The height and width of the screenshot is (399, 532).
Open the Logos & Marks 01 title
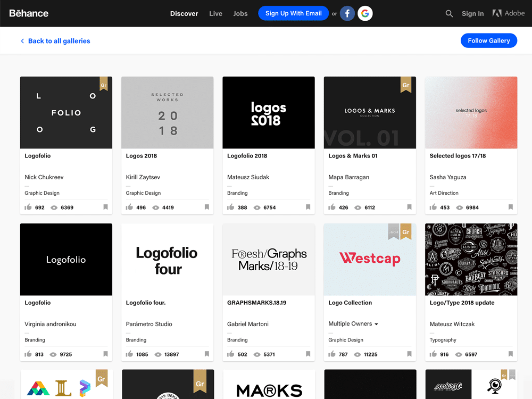click(353, 156)
